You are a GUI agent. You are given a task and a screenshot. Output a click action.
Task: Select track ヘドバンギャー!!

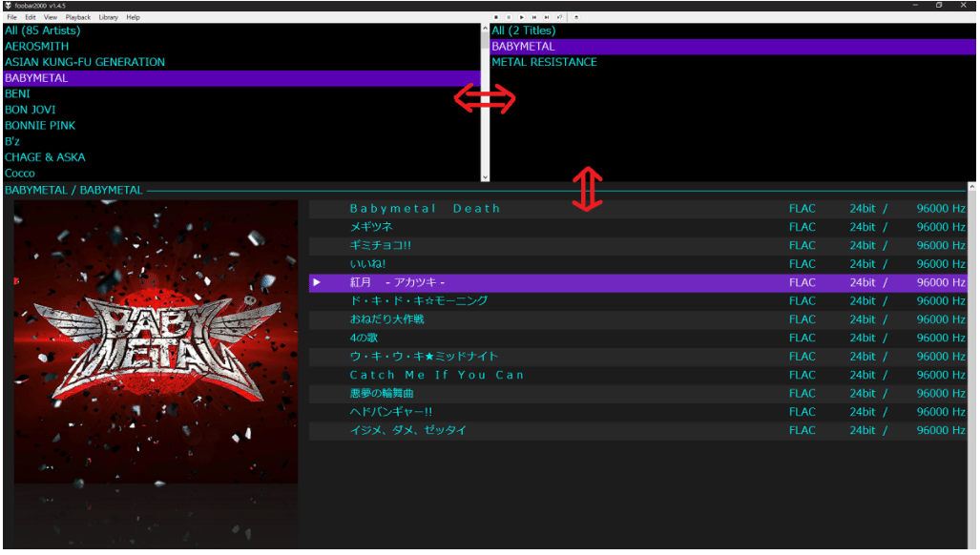click(x=638, y=411)
